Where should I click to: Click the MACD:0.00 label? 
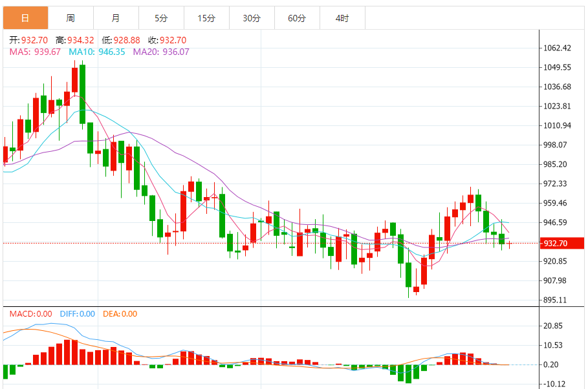[31, 313]
